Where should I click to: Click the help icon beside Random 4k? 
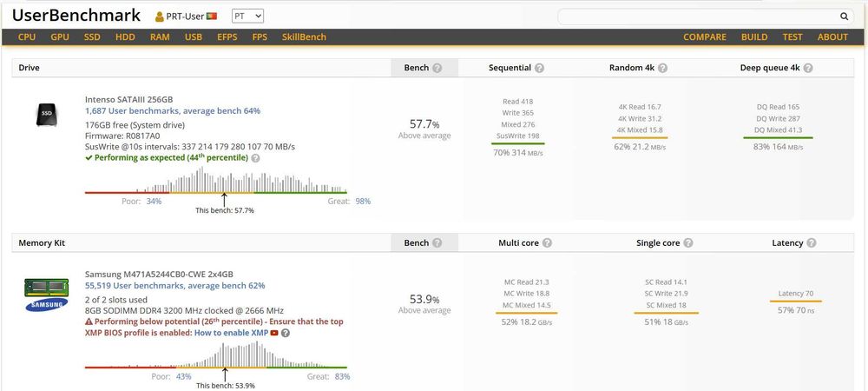(661, 68)
